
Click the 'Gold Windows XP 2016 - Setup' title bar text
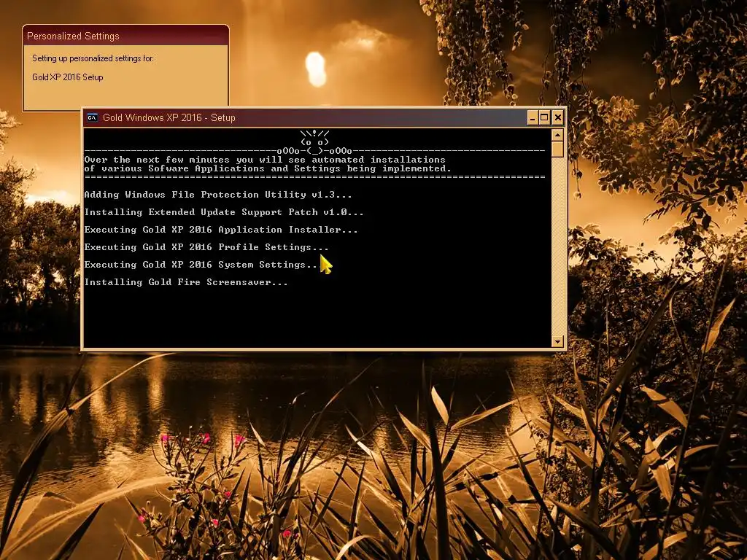[x=169, y=117]
